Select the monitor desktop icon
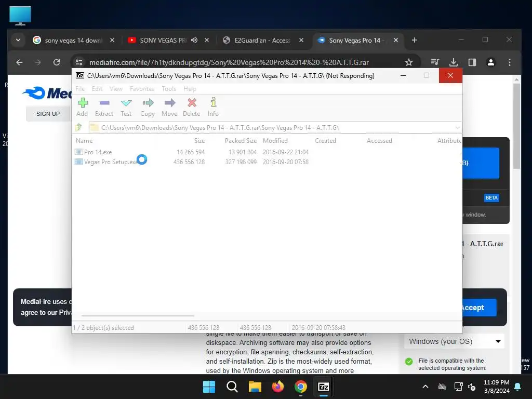Screen dimensions: 532x399 coord(20,16)
